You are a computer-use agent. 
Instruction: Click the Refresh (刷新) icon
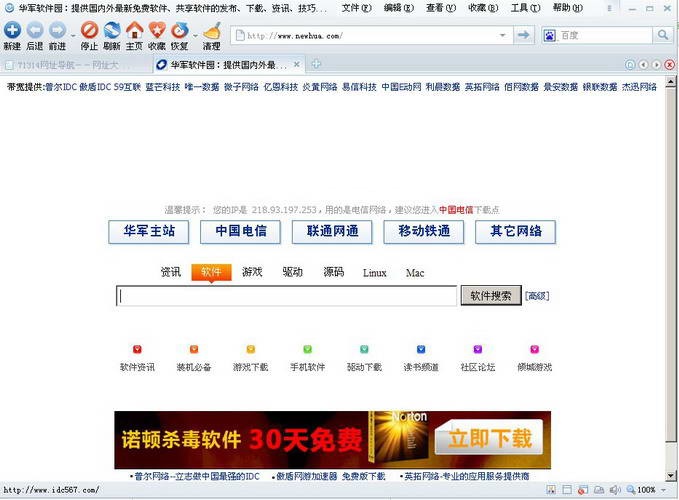coord(111,31)
